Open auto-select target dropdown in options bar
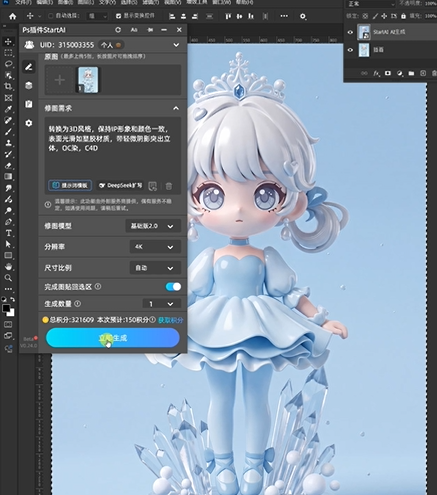Viewport: 437px width, 495px height. pos(97,16)
